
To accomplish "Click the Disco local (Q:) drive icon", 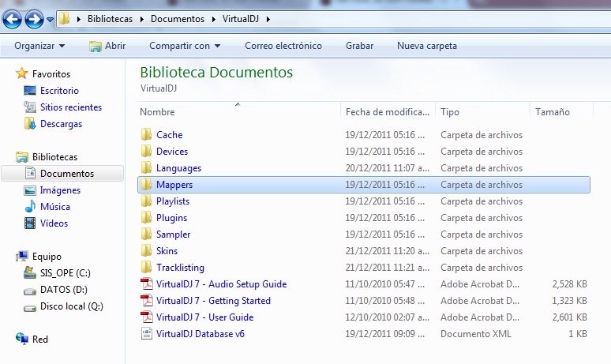I will pyautogui.click(x=30, y=307).
